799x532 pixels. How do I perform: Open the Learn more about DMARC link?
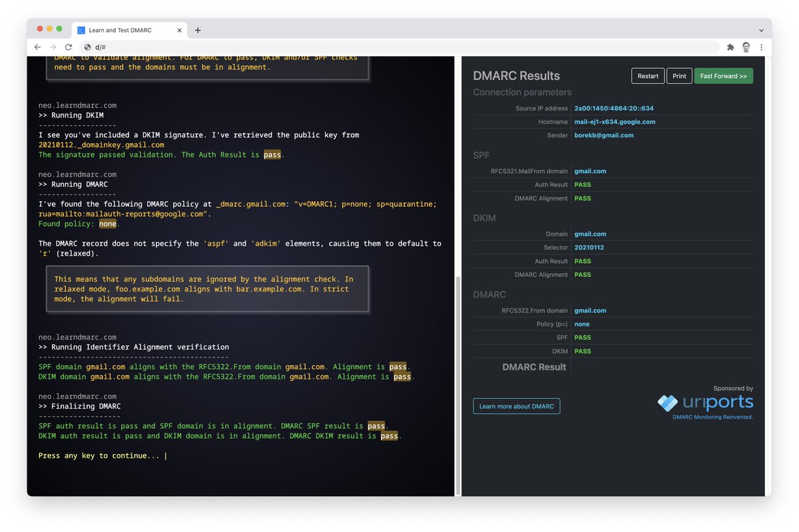517,406
